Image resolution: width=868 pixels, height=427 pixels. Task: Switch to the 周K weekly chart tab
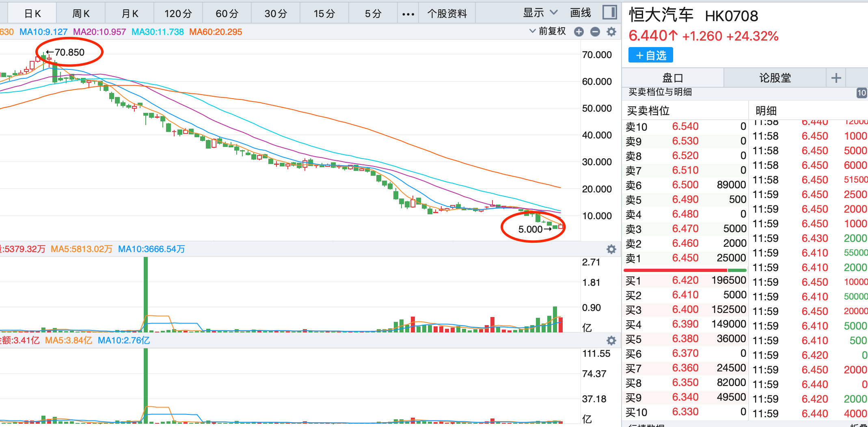point(81,14)
